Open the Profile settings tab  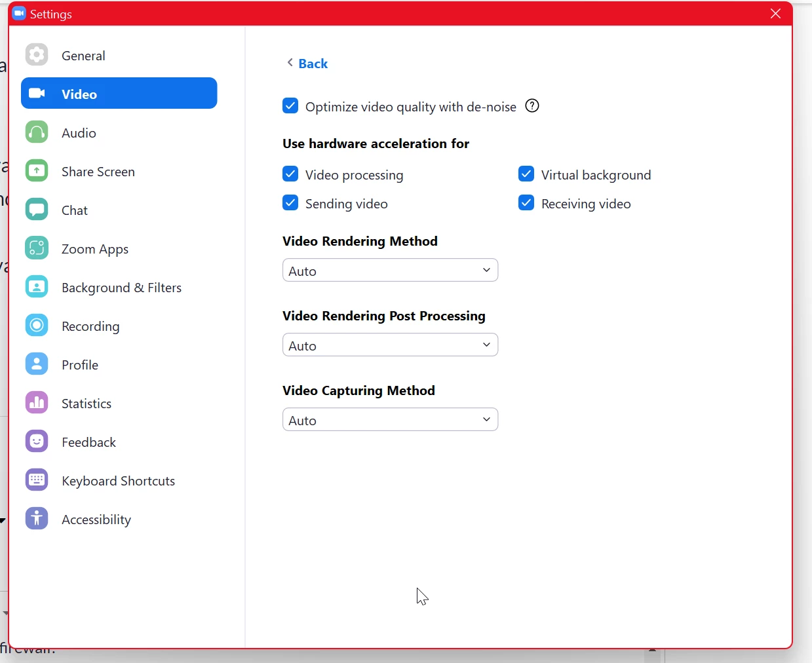point(119,364)
